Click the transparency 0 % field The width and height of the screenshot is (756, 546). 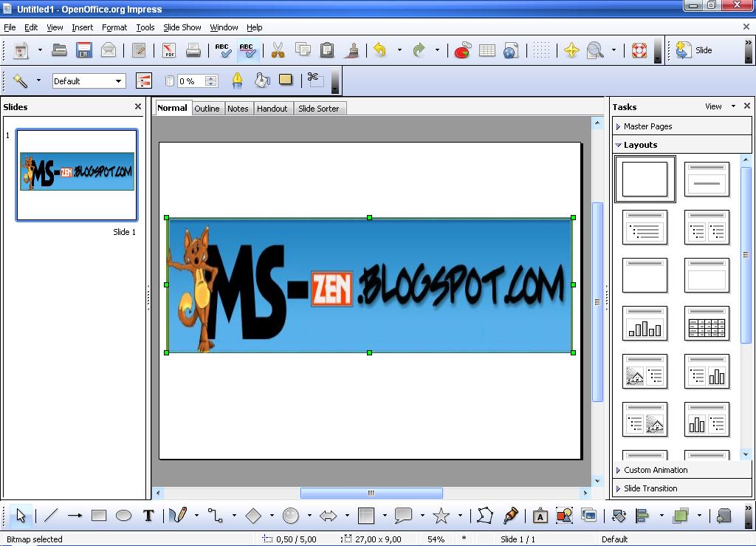click(x=191, y=81)
